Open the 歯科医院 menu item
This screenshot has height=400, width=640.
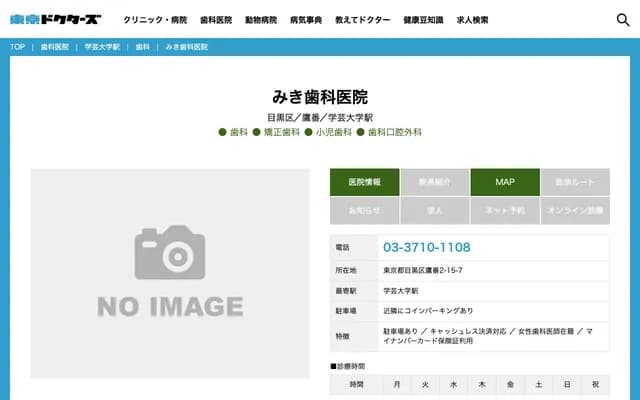(215, 20)
